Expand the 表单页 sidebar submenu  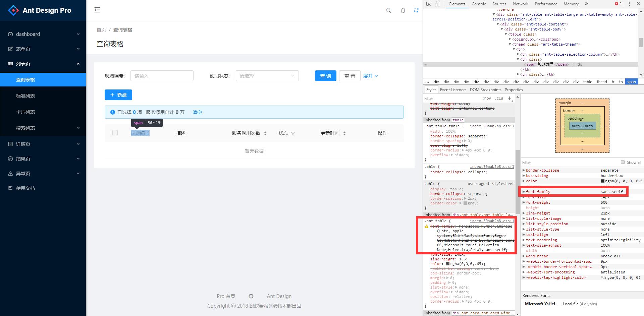pos(43,49)
